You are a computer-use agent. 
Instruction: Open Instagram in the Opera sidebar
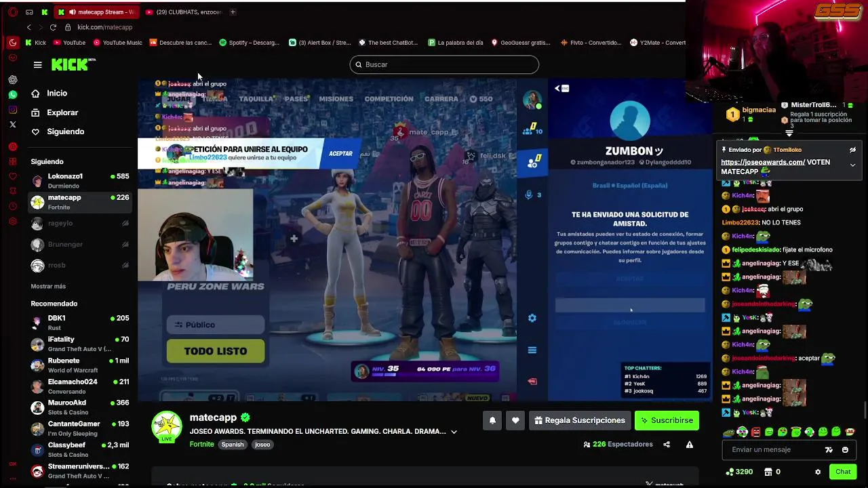[13, 110]
